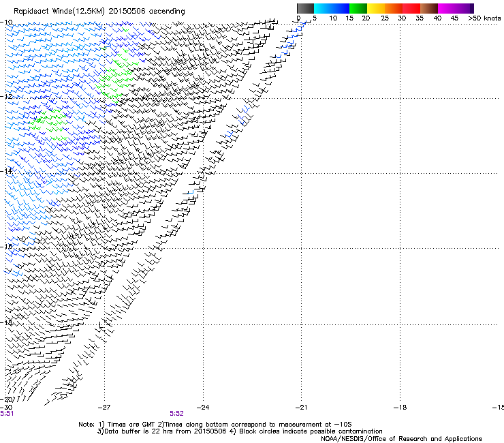Click the green 15-20 knots color swatch
Viewport: 504px width, 443px height.
(x=358, y=8)
